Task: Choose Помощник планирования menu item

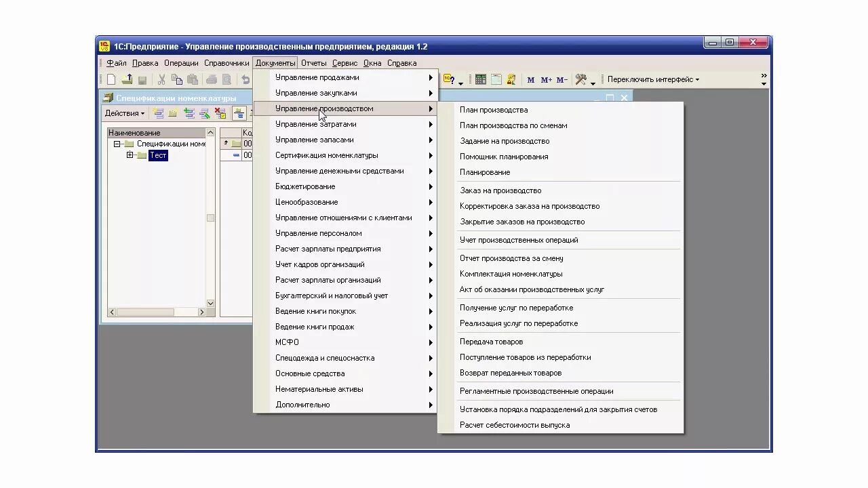Action: coord(560,157)
